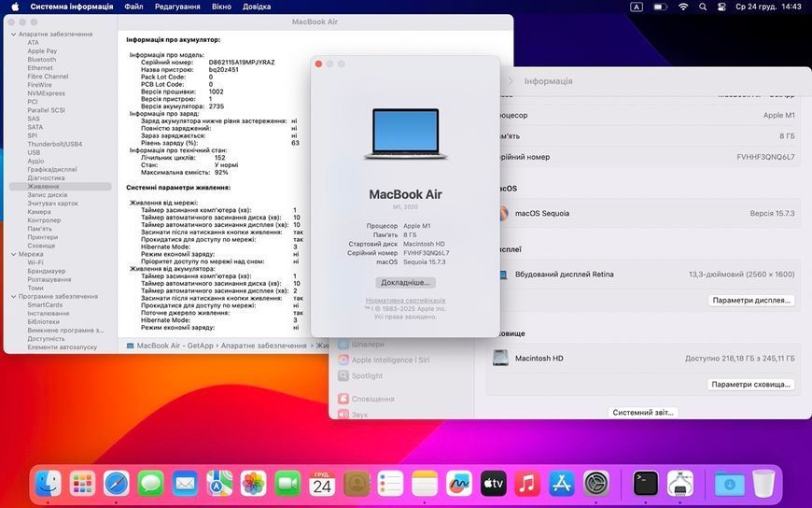Screen dimensions: 812x508
Task: Open System Information chip icon in Dock
Action: (680, 484)
